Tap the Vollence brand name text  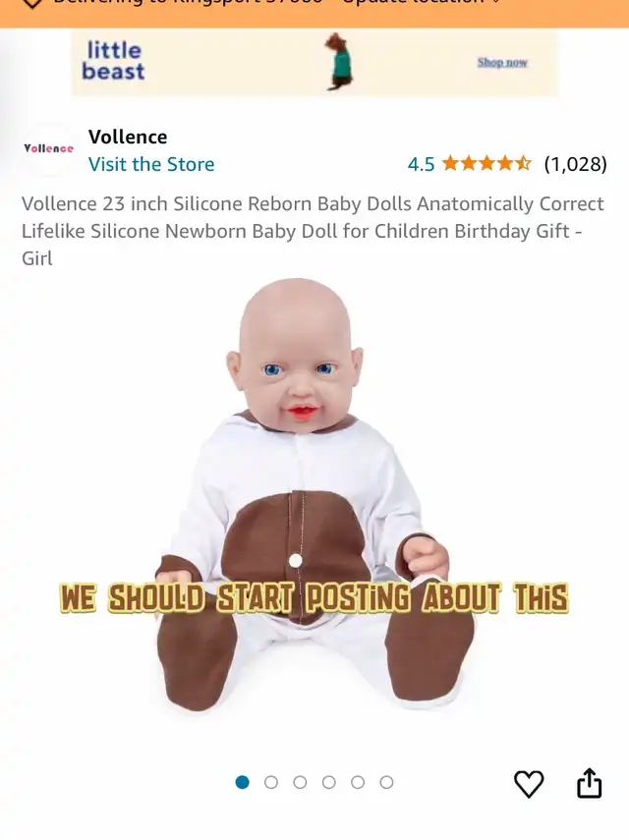pos(128,138)
